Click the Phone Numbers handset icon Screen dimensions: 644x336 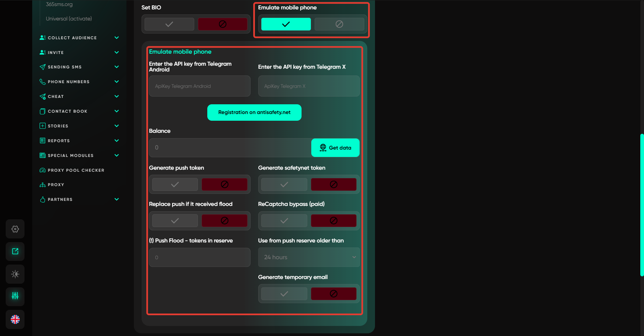pos(43,82)
